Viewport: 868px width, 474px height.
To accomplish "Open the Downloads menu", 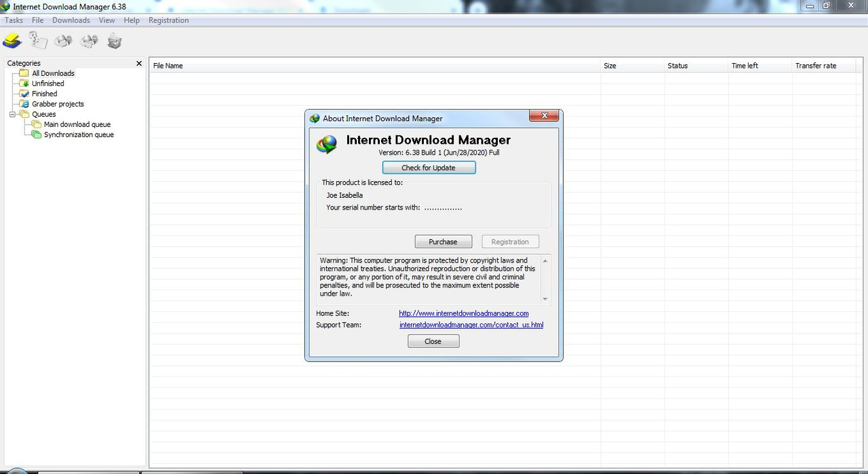I will click(x=71, y=20).
